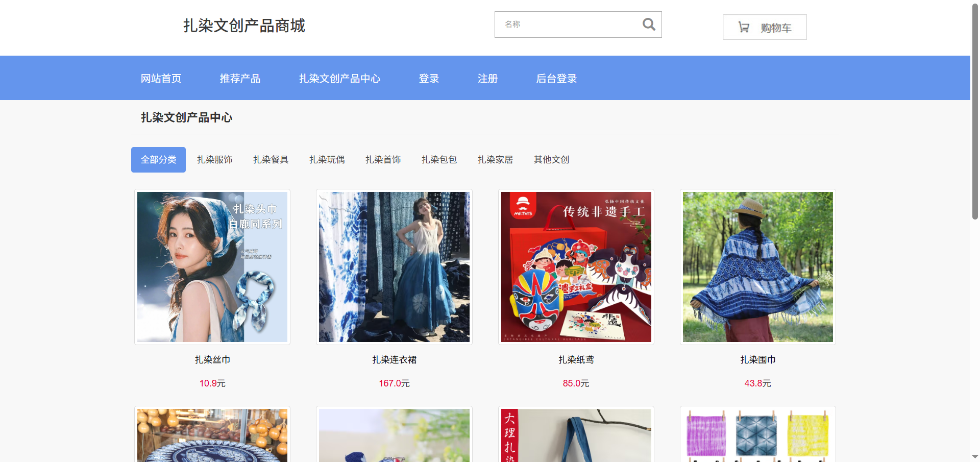Click the 扎染文创产品商城 site title
The width and height of the screenshot is (980, 462).
(x=244, y=26)
